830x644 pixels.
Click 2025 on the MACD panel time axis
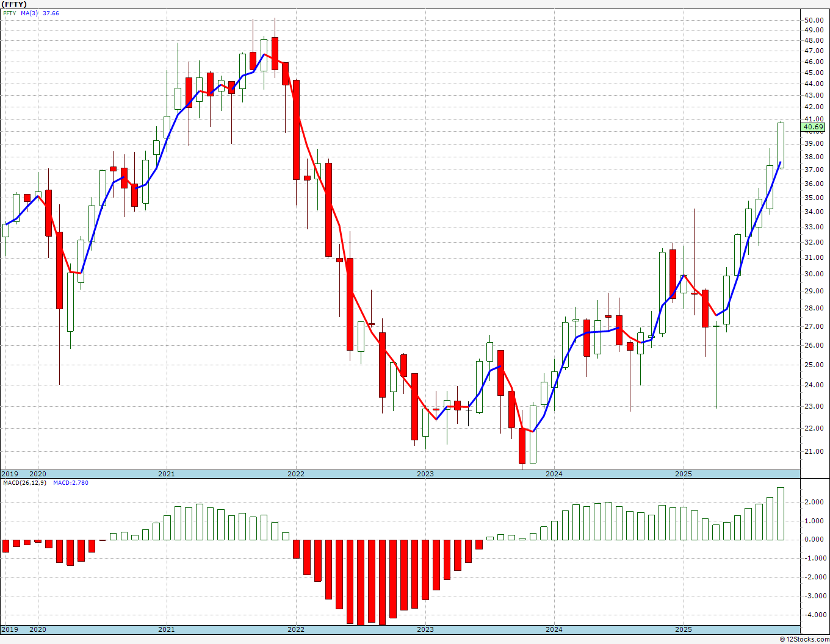tap(684, 629)
